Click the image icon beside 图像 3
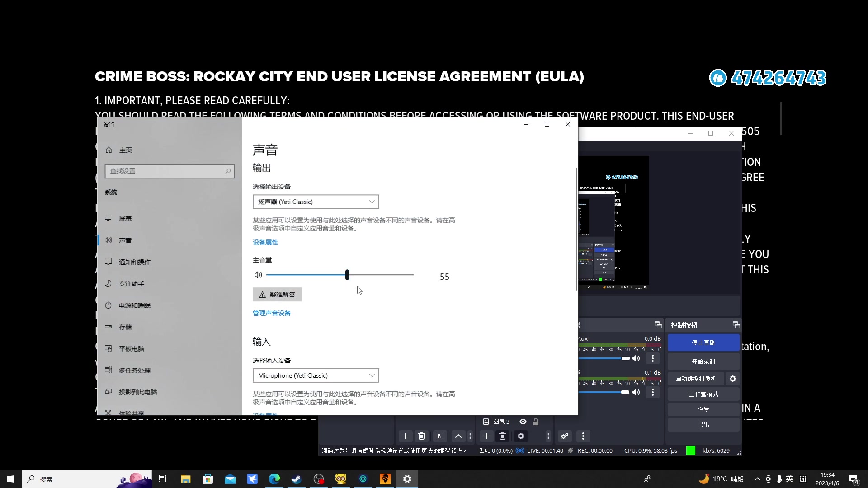This screenshot has height=488, width=868. (486, 422)
